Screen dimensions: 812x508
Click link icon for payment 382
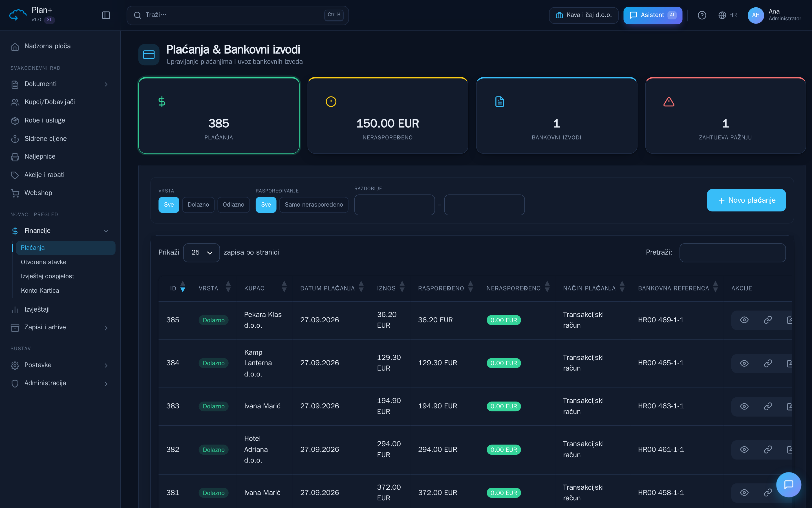pyautogui.click(x=768, y=450)
